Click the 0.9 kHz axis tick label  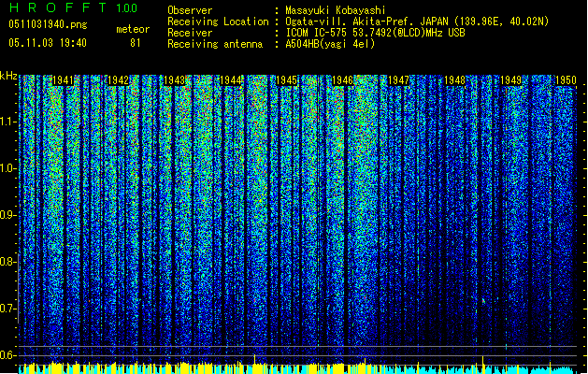pos(8,215)
